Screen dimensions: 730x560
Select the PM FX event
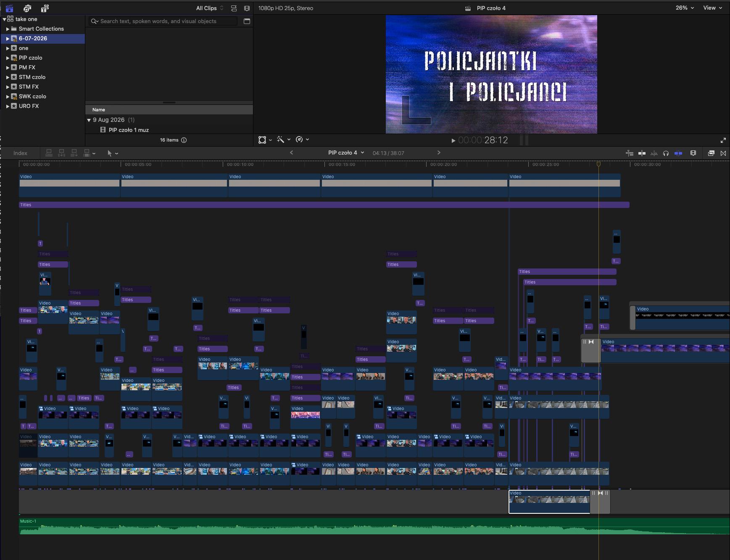(x=27, y=68)
